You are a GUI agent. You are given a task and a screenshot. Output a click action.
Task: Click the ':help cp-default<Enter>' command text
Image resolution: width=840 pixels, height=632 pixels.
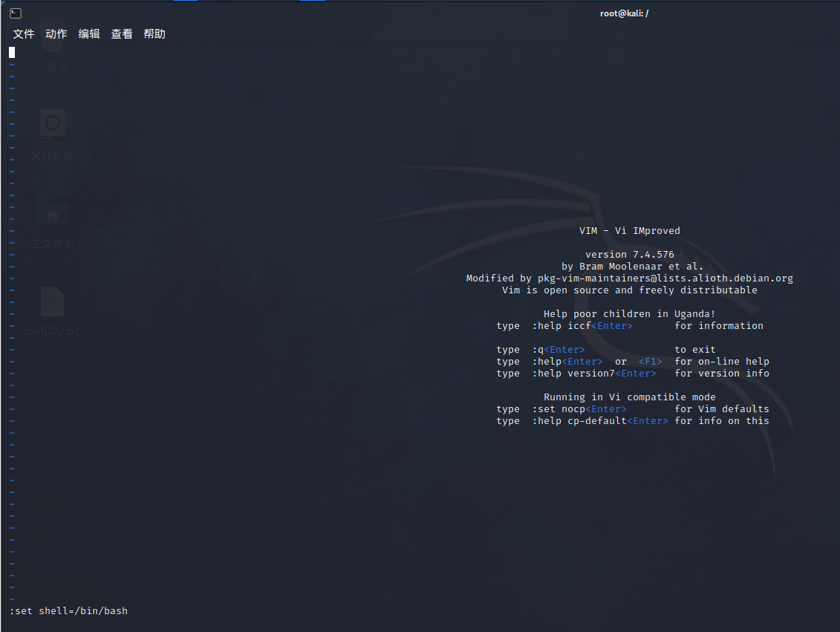click(600, 421)
